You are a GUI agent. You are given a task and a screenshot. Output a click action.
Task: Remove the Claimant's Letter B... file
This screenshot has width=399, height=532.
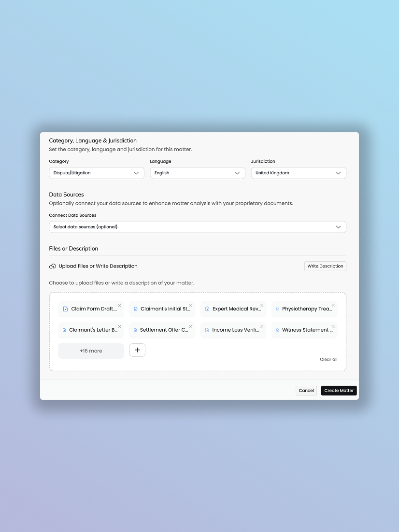tap(120, 326)
